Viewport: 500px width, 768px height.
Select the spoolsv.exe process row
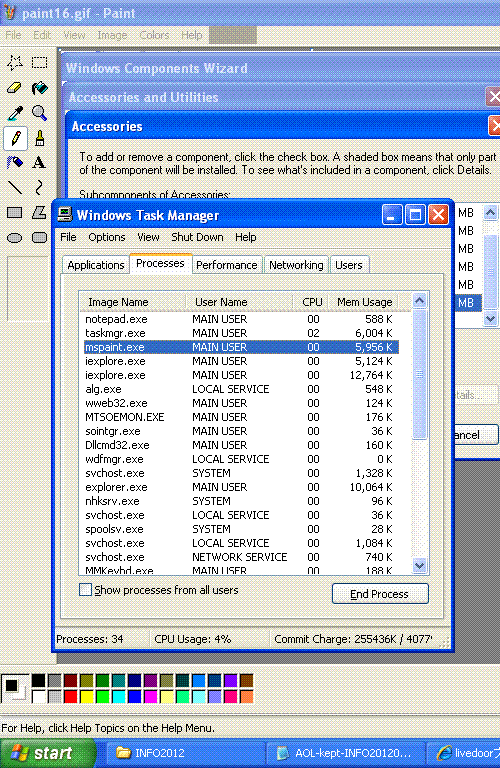coord(241,529)
